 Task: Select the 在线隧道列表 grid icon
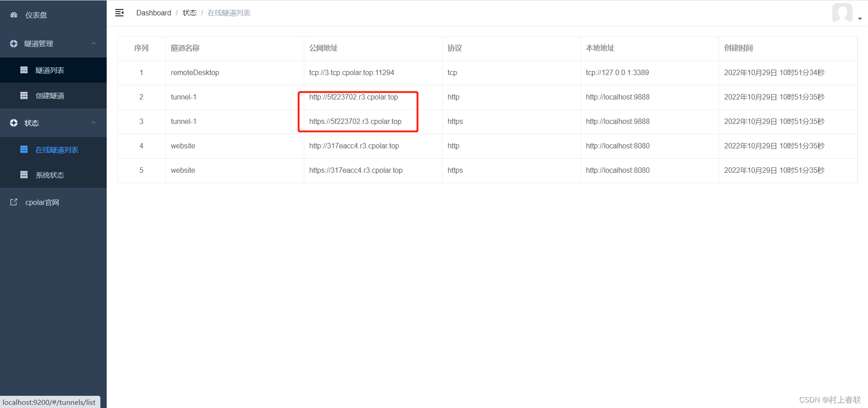(x=24, y=149)
